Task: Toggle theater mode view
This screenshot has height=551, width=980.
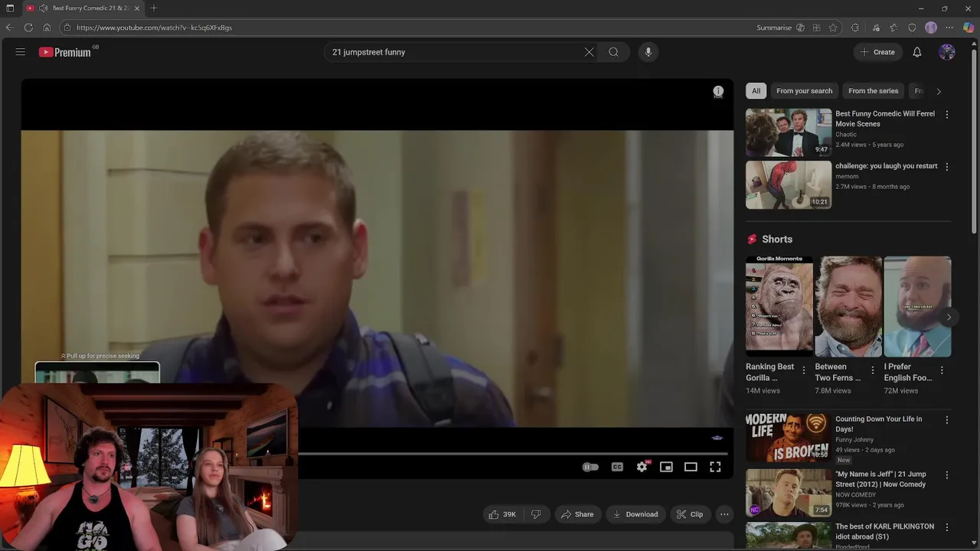Action: pyautogui.click(x=691, y=467)
